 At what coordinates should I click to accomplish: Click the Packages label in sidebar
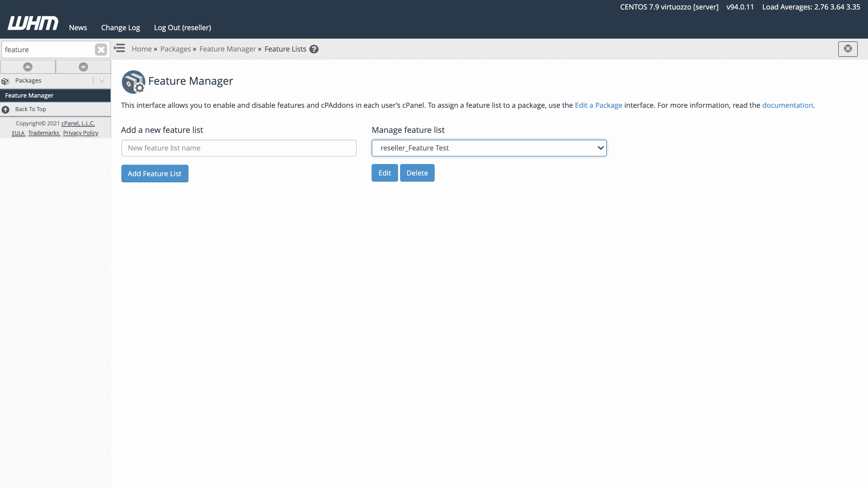click(28, 81)
